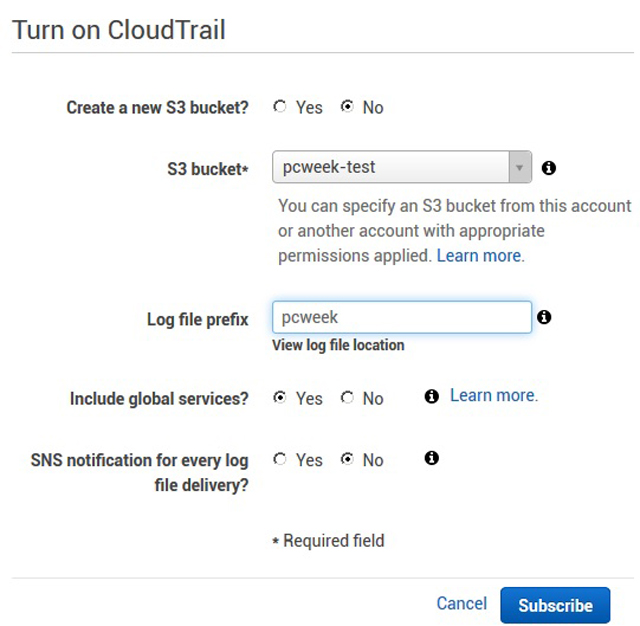Click info icon for Include global services
640x626 pixels.
pyautogui.click(x=432, y=396)
